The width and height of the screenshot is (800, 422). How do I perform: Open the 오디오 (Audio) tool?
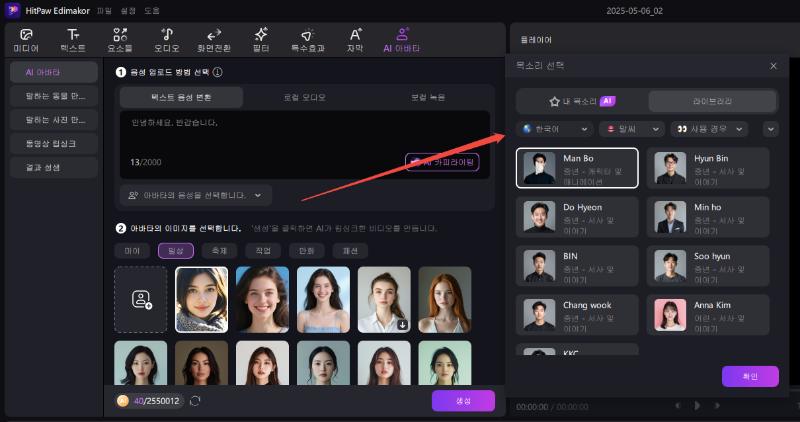pyautogui.click(x=166, y=39)
